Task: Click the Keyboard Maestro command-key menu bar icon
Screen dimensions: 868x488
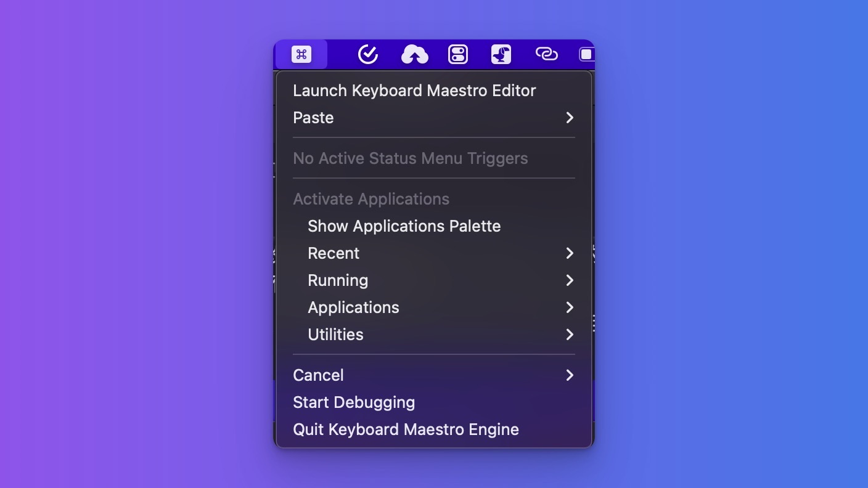Action: [x=301, y=54]
